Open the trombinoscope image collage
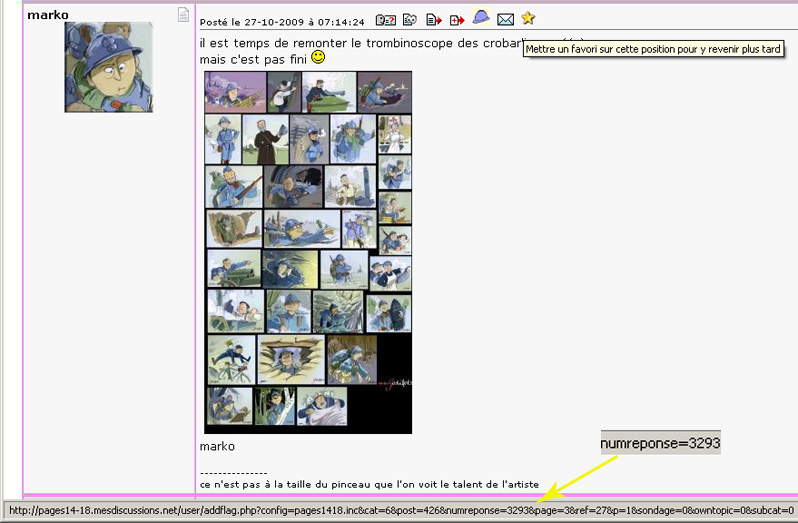Image resolution: width=798 pixels, height=523 pixels. coord(308,252)
